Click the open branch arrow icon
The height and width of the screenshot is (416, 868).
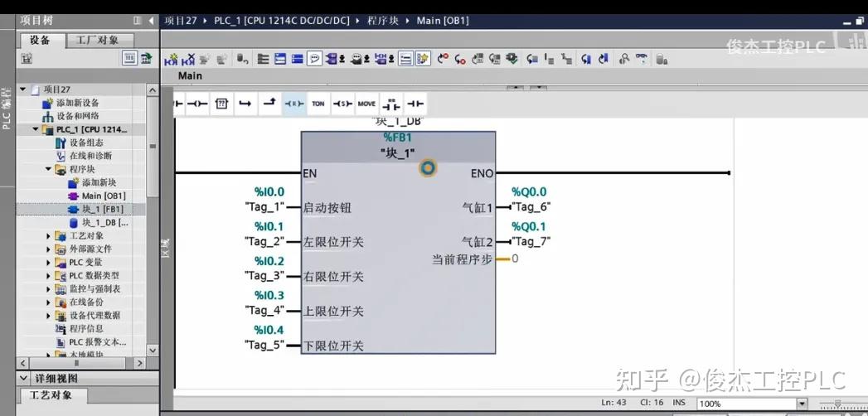[x=245, y=104]
